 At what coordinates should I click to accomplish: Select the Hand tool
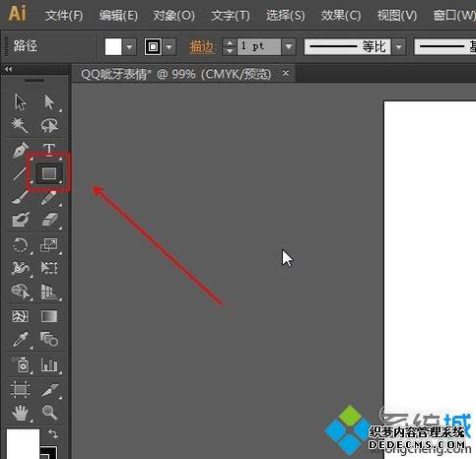pyautogui.click(x=21, y=413)
